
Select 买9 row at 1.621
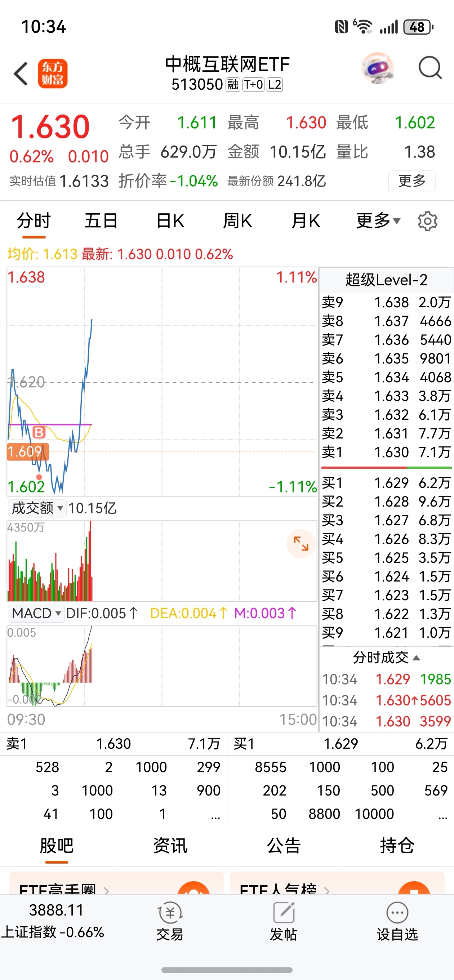coord(386,633)
